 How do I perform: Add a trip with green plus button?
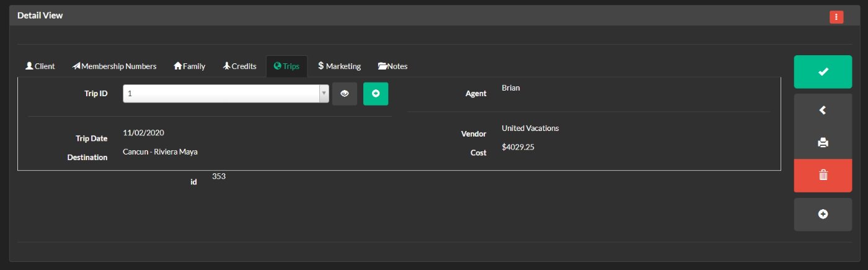376,94
